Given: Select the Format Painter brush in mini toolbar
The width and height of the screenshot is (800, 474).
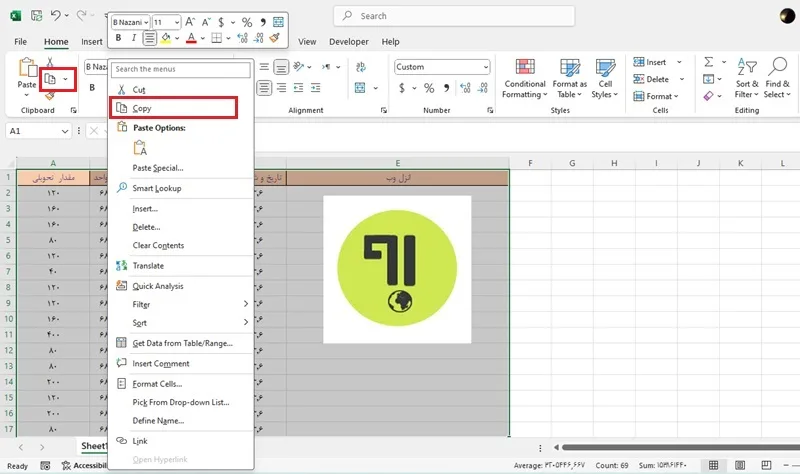Looking at the screenshot, I should pos(274,38).
